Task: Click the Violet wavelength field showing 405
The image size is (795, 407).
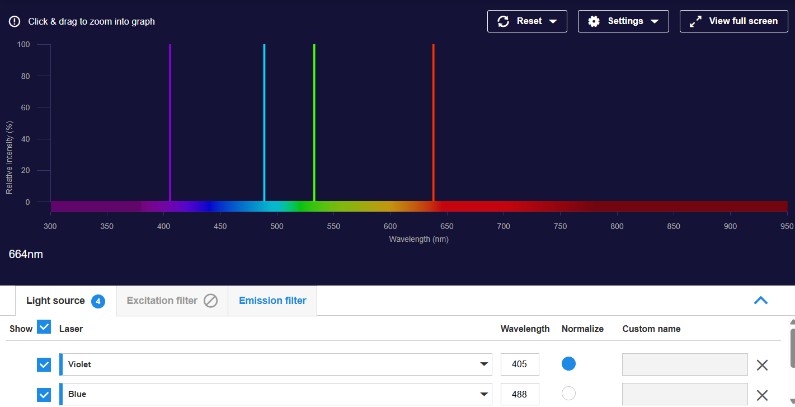Action: tap(520, 365)
